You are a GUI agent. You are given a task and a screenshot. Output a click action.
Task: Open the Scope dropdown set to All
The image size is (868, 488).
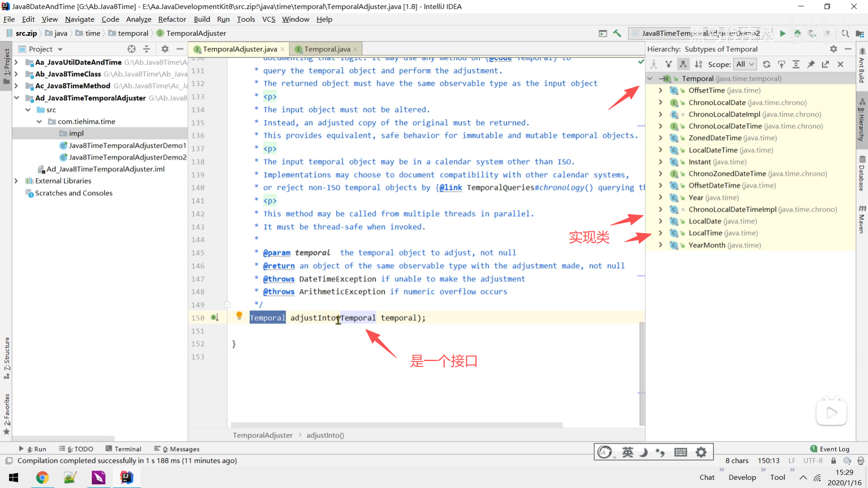click(745, 64)
